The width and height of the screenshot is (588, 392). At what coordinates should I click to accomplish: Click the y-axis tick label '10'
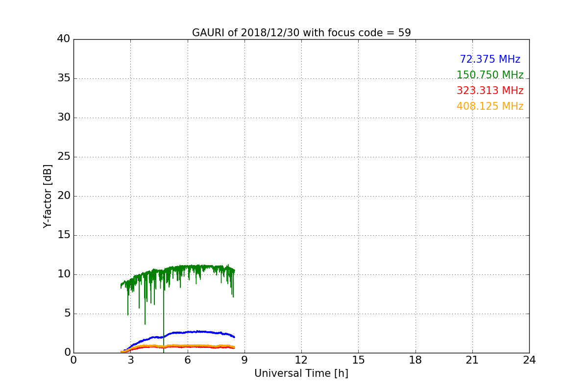coord(64,274)
